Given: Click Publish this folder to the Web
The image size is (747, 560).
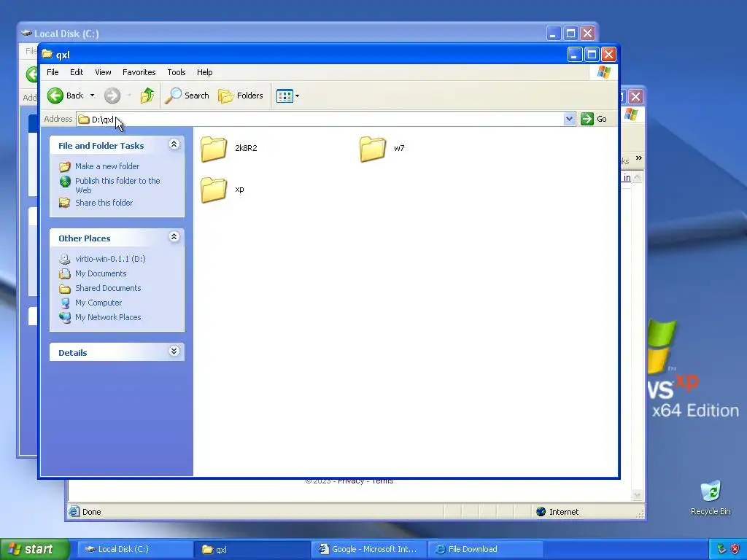Looking at the screenshot, I should pos(117,185).
